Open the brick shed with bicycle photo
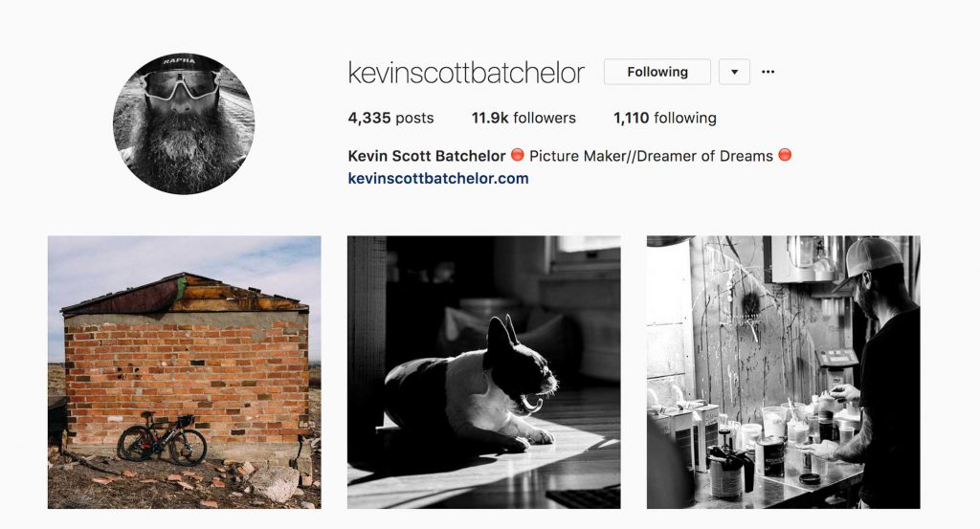Image resolution: width=980 pixels, height=529 pixels. point(185,372)
